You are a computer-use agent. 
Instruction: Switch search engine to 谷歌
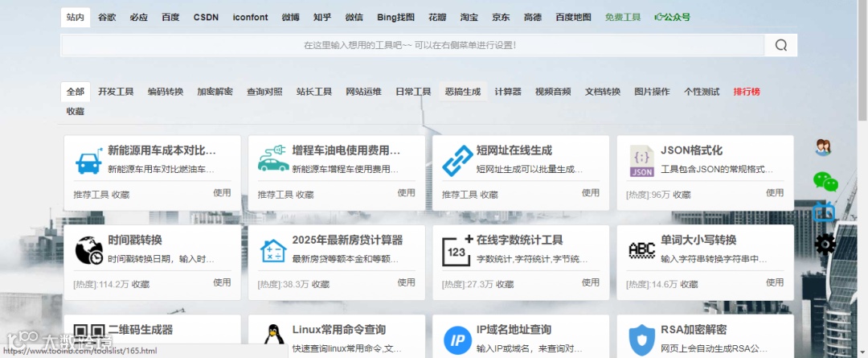pos(107,17)
